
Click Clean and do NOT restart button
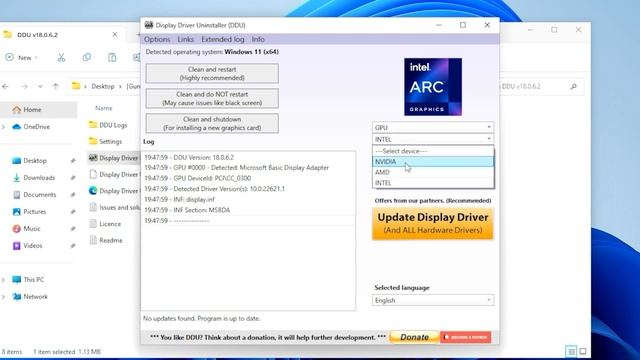[x=212, y=98]
